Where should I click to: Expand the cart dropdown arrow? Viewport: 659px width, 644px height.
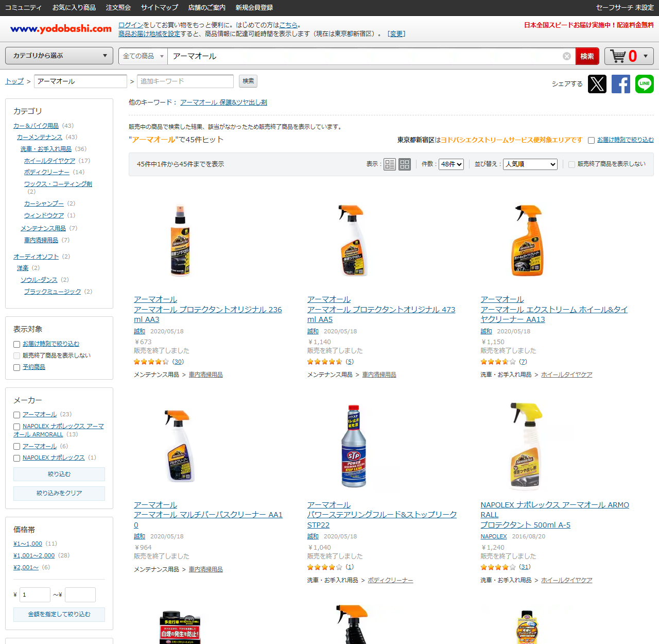click(646, 56)
